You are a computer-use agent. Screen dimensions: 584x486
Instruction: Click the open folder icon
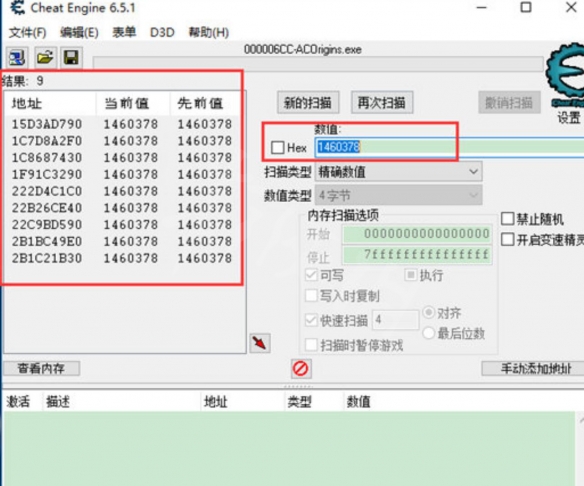pyautogui.click(x=45, y=58)
